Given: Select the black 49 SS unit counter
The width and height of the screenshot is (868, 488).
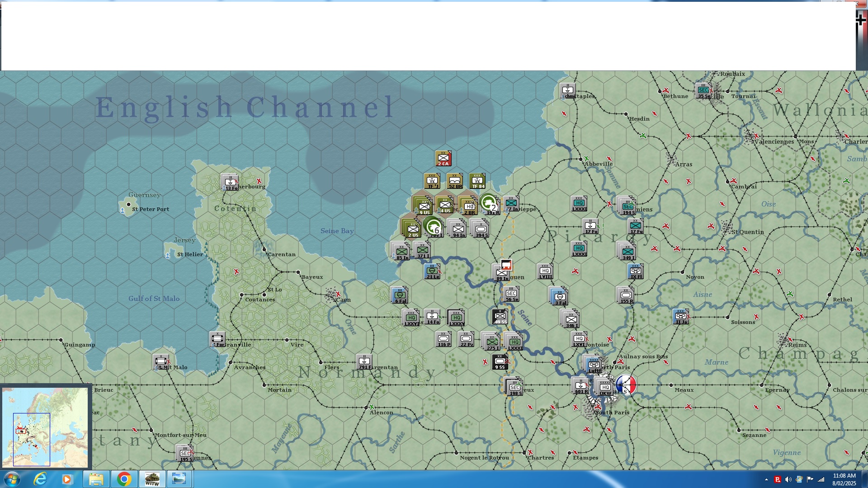Looking at the screenshot, I should (x=500, y=317).
